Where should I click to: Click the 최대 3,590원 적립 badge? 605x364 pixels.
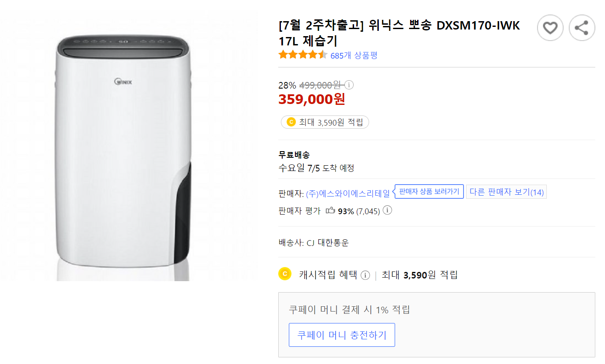325,122
